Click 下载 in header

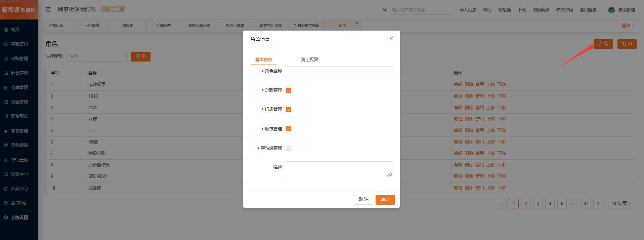522,10
